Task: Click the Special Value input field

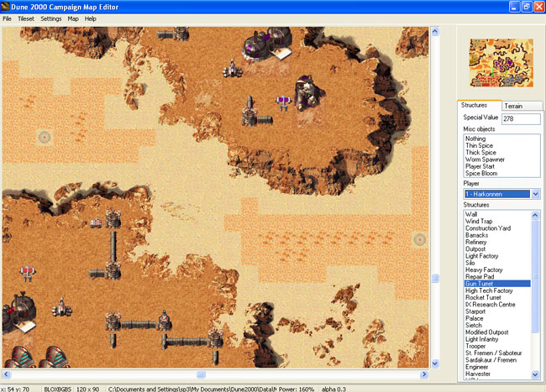Action: [x=521, y=118]
